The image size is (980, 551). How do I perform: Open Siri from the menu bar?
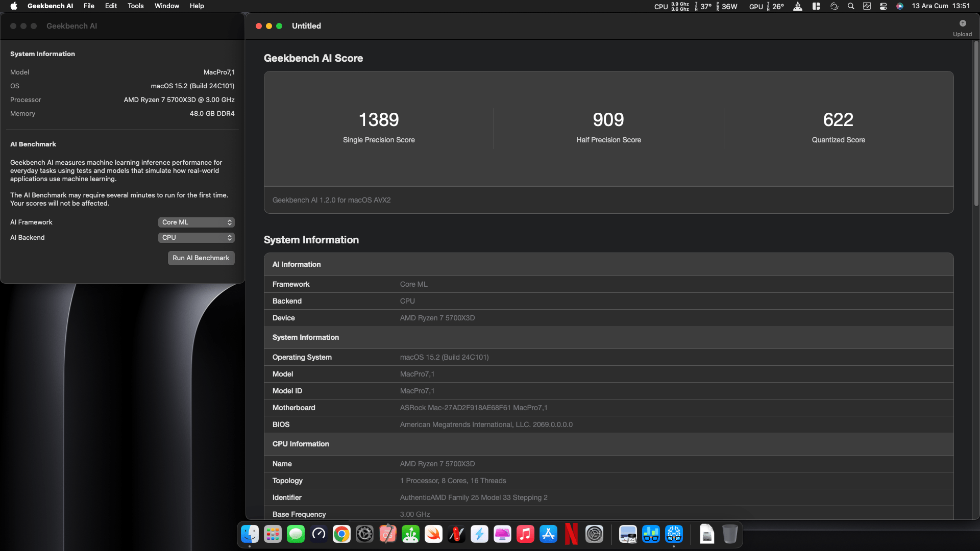900,6
